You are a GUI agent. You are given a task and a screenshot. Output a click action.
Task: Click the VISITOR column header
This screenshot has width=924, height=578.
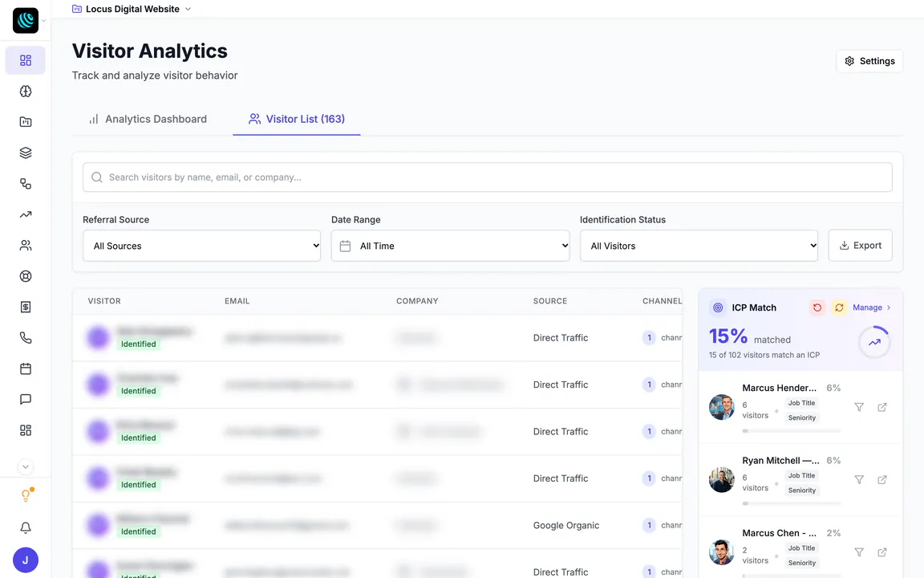pos(104,301)
